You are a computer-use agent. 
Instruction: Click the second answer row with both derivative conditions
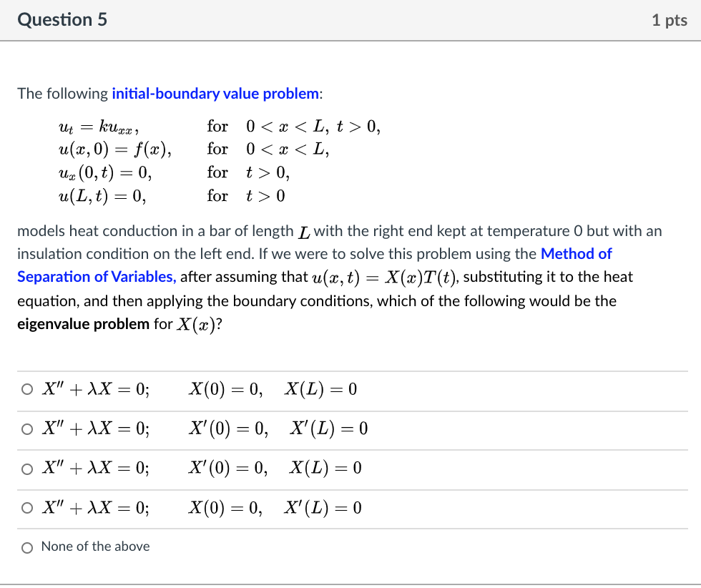(x=207, y=428)
